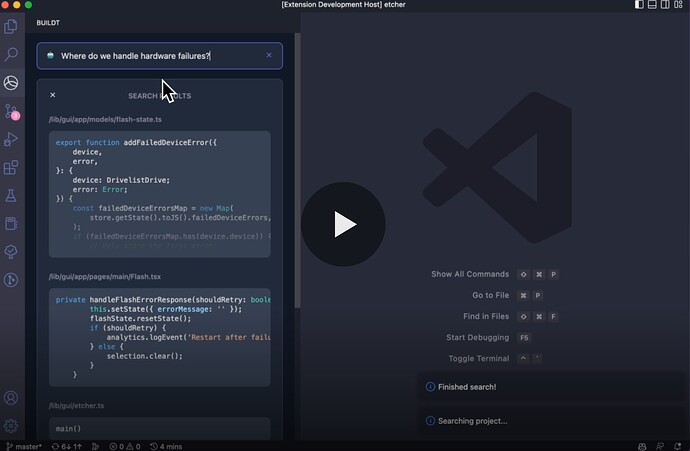Open the git graph circular icon view

point(11,280)
